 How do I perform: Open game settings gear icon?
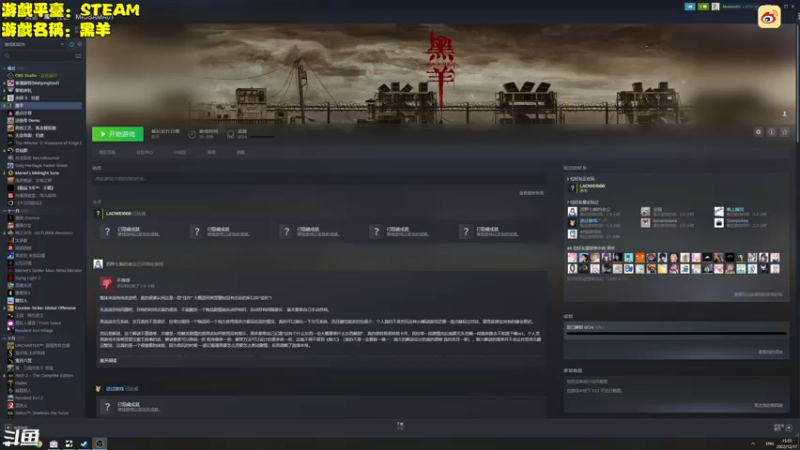(758, 132)
